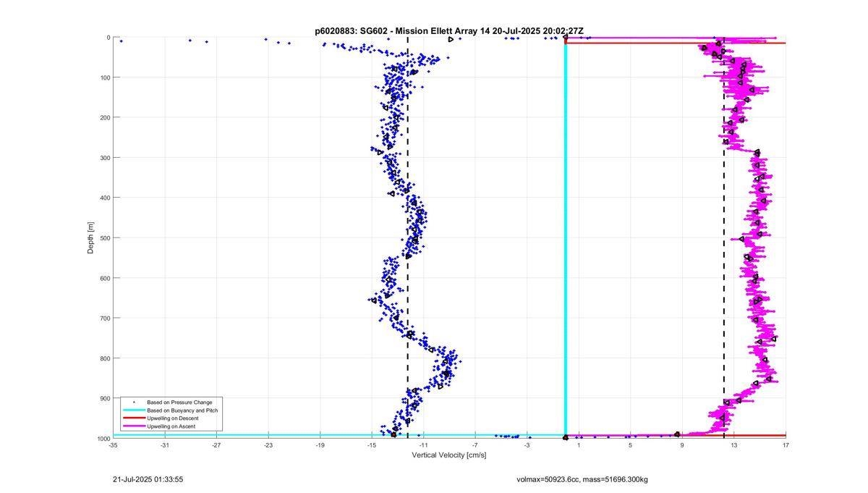The width and height of the screenshot is (868, 493).
Task: Click the red line sample in the legend
Action: 134,418
